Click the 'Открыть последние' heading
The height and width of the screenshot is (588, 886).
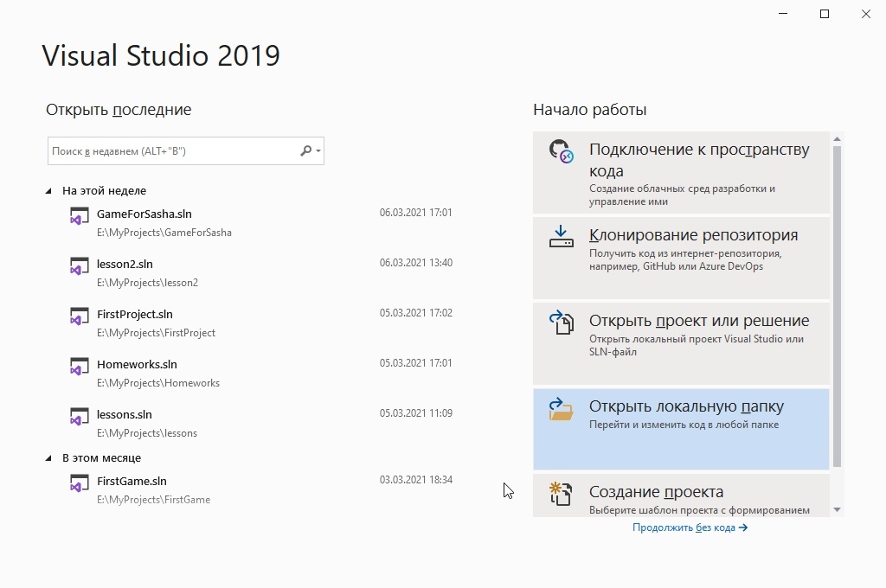click(x=119, y=110)
